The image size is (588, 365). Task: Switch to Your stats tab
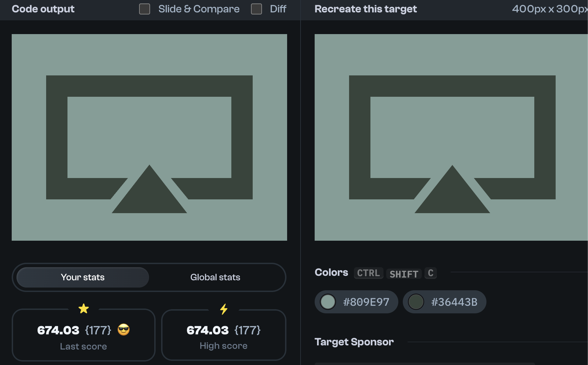tap(83, 277)
